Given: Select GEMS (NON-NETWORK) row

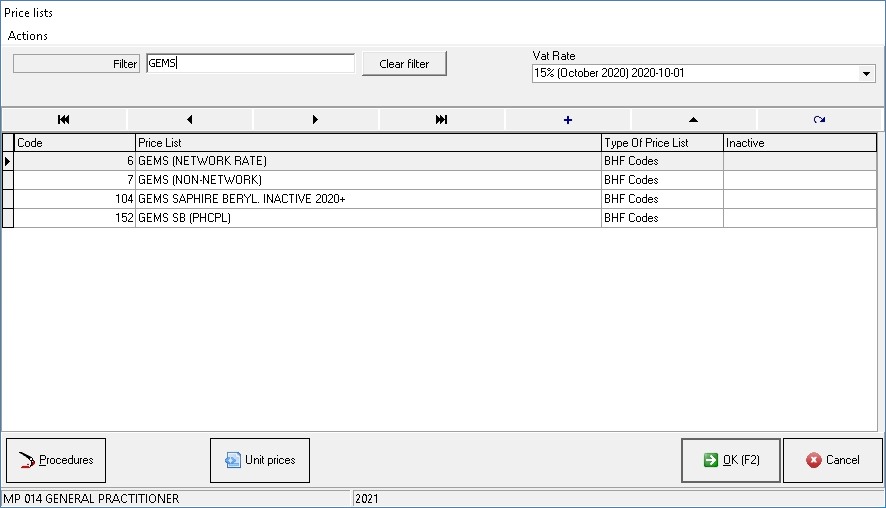Looking at the screenshot, I should click(368, 180).
